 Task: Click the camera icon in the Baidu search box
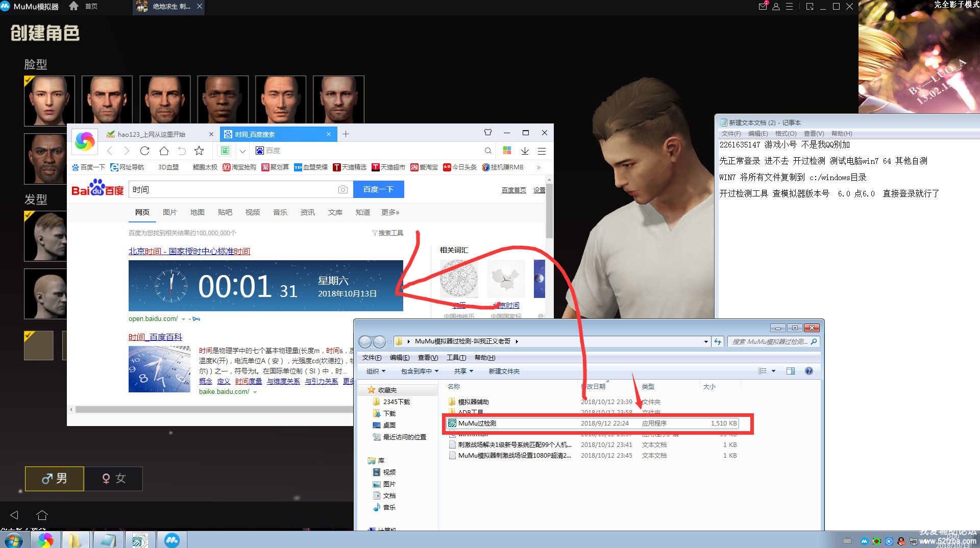coord(343,189)
